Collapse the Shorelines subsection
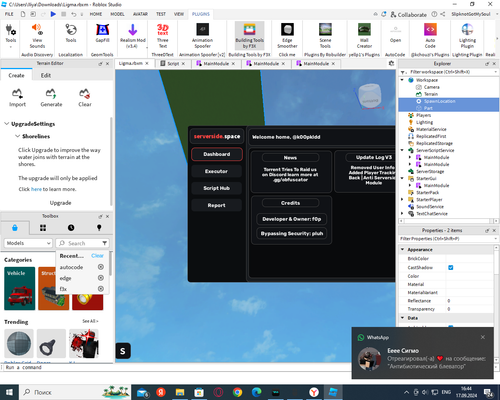The height and width of the screenshot is (400, 500). 17,136
